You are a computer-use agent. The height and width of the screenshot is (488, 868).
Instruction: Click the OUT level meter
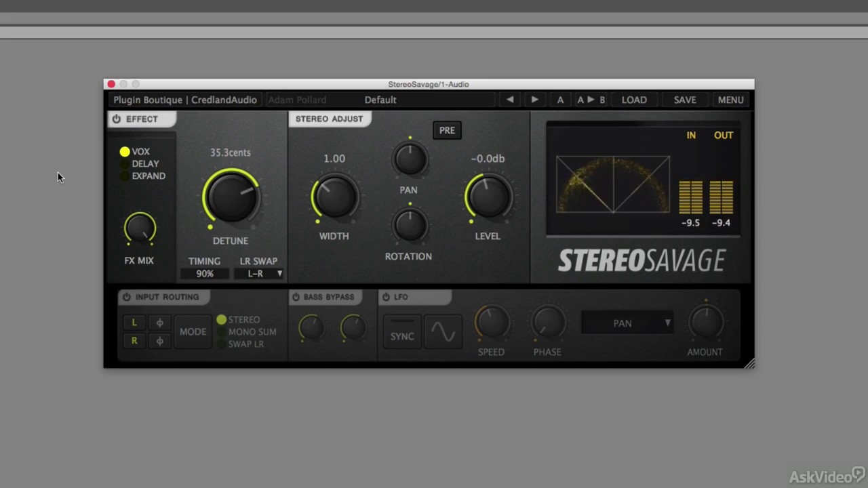[x=722, y=197]
